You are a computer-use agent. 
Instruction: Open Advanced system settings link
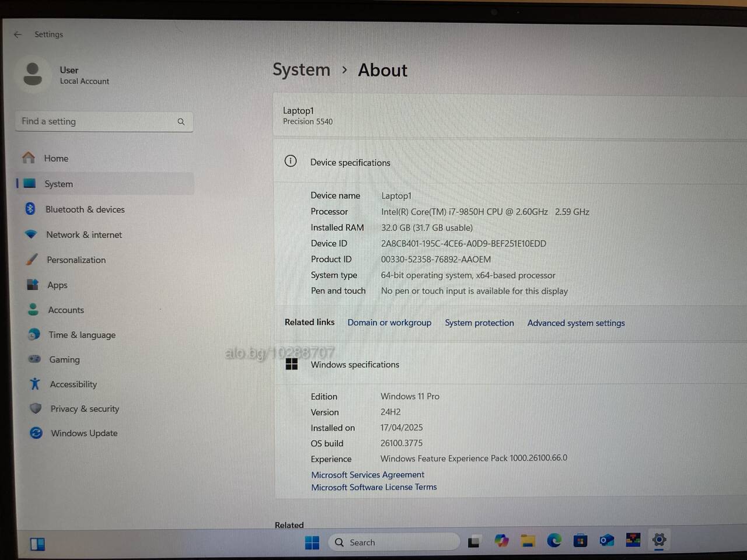point(576,323)
